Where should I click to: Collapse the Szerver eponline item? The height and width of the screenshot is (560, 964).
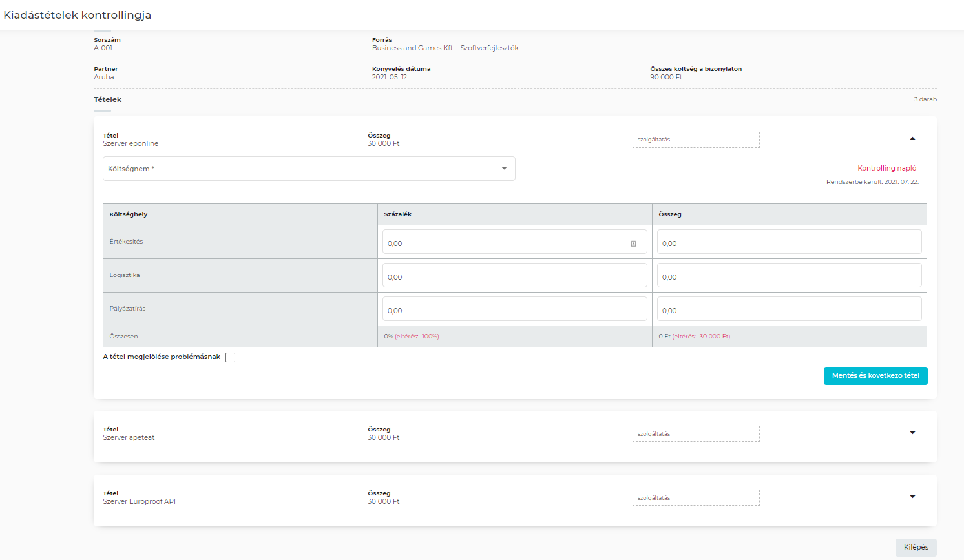pyautogui.click(x=912, y=139)
